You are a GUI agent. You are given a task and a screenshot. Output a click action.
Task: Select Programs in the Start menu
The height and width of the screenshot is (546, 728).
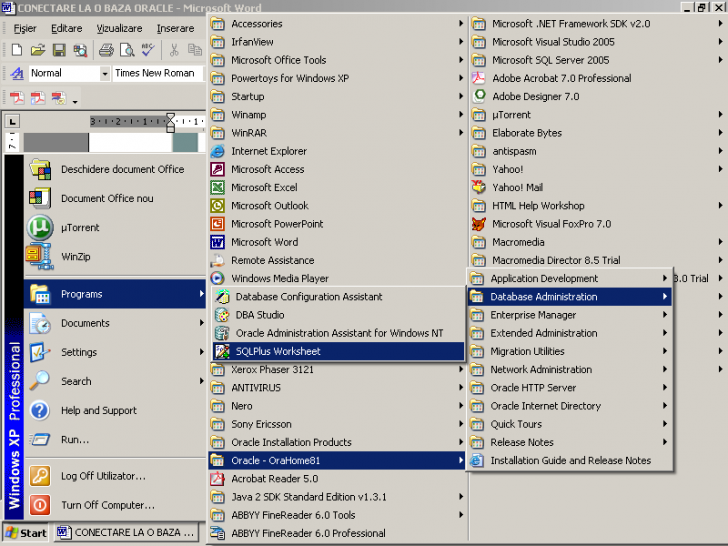tap(115, 294)
